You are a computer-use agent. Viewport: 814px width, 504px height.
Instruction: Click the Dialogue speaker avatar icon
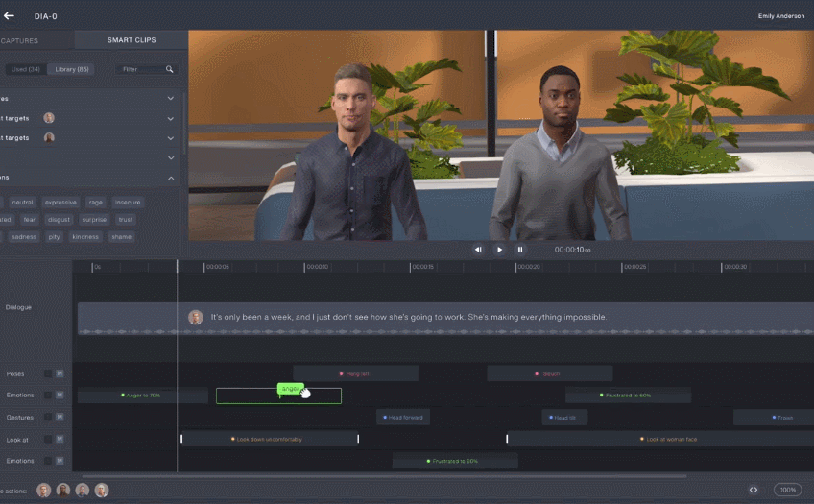(x=196, y=317)
